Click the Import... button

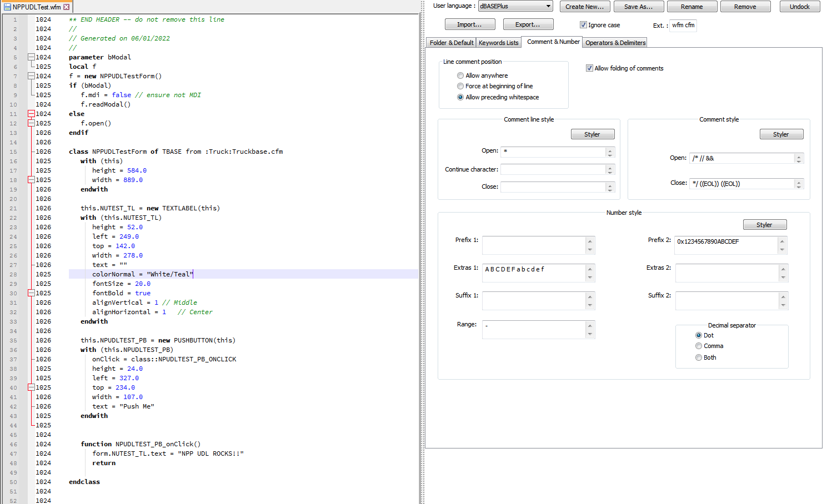[469, 24]
